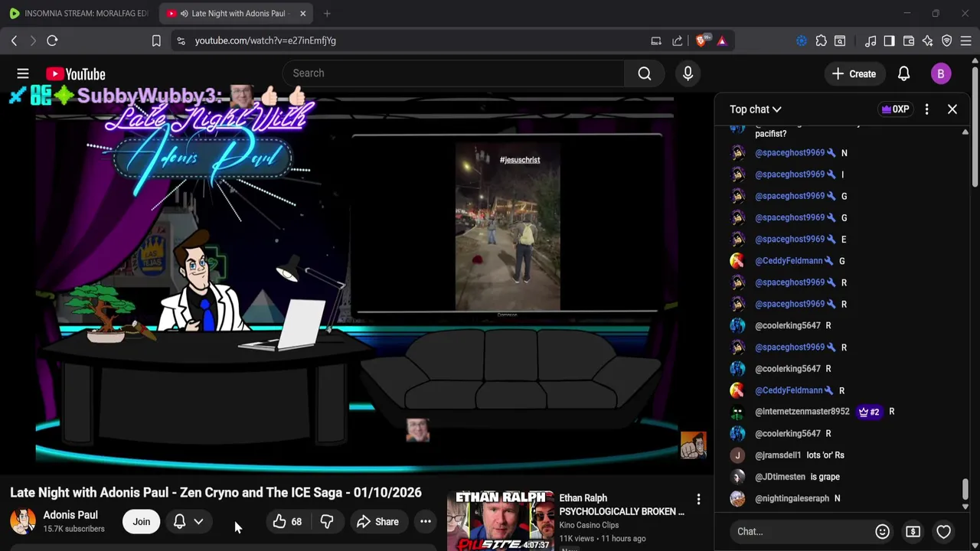
Task: Open options for Ethan Ralph recommended video
Action: point(698,500)
